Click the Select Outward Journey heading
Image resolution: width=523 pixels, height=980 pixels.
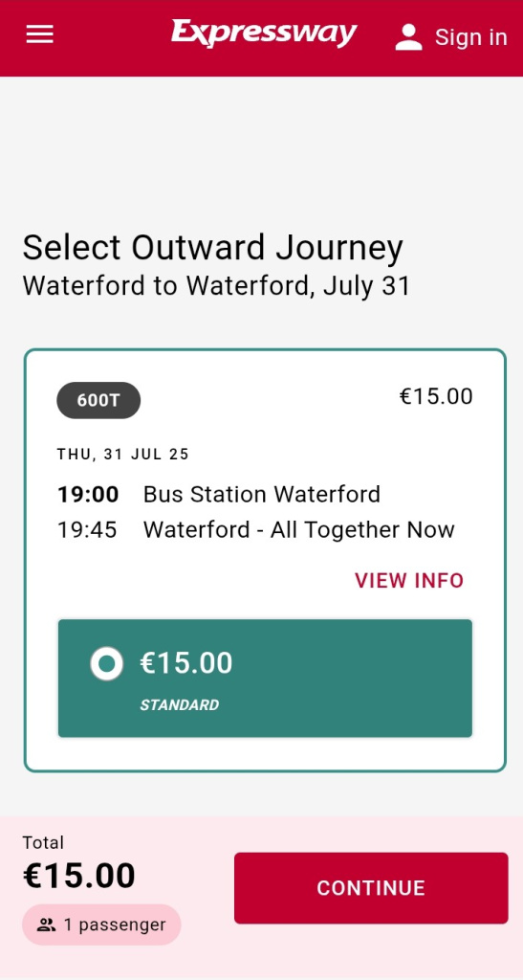click(x=213, y=248)
